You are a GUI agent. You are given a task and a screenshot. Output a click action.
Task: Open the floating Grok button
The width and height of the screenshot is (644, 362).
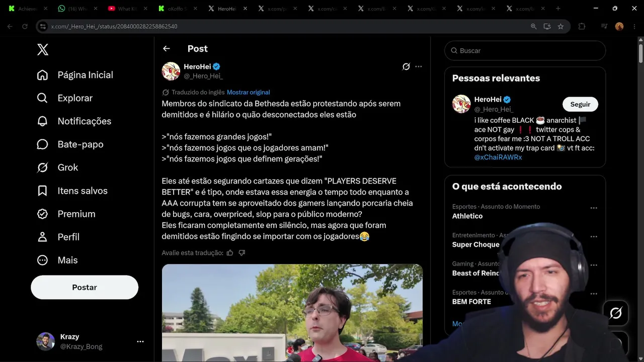coord(616,313)
